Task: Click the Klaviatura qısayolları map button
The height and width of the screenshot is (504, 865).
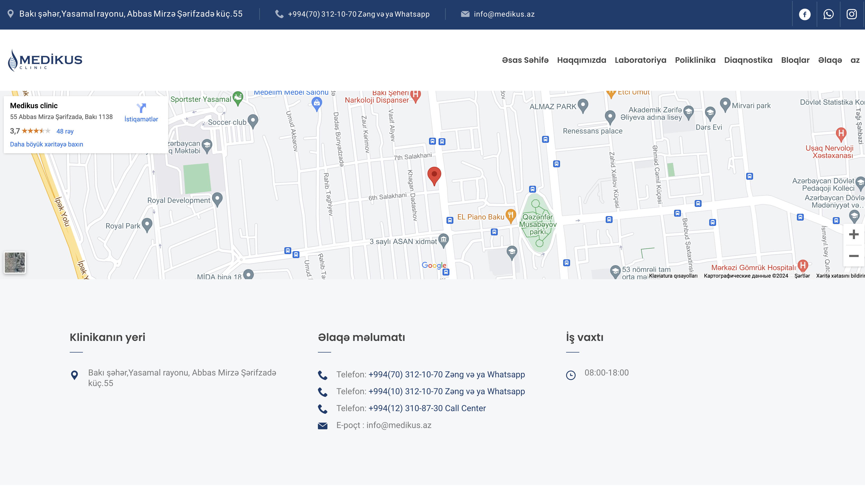Action: click(673, 276)
